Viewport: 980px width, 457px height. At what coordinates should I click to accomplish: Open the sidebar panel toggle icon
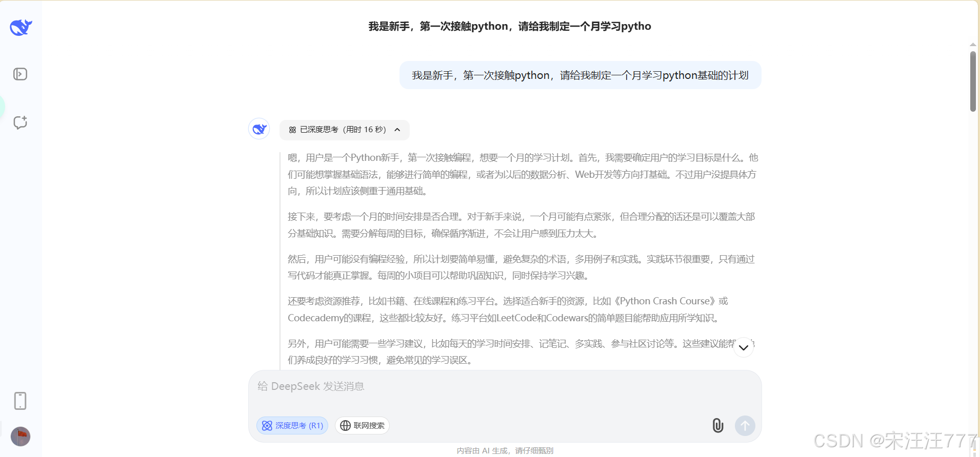pyautogui.click(x=20, y=74)
